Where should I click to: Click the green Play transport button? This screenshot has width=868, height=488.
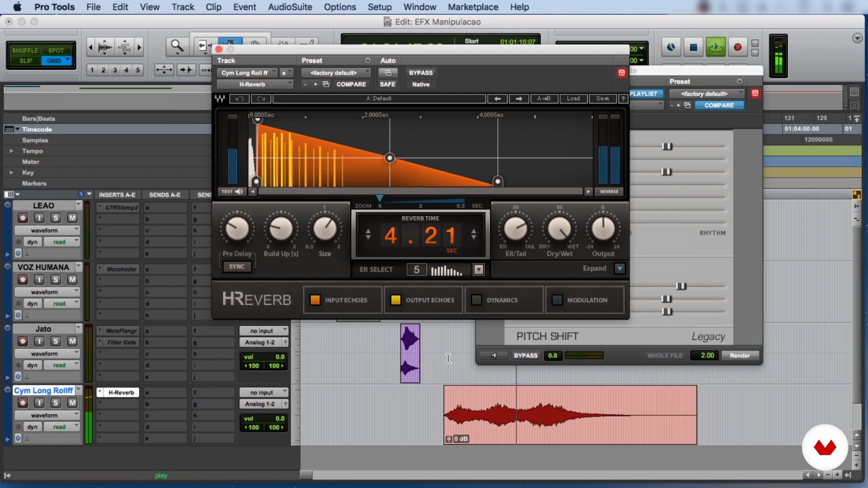point(715,47)
